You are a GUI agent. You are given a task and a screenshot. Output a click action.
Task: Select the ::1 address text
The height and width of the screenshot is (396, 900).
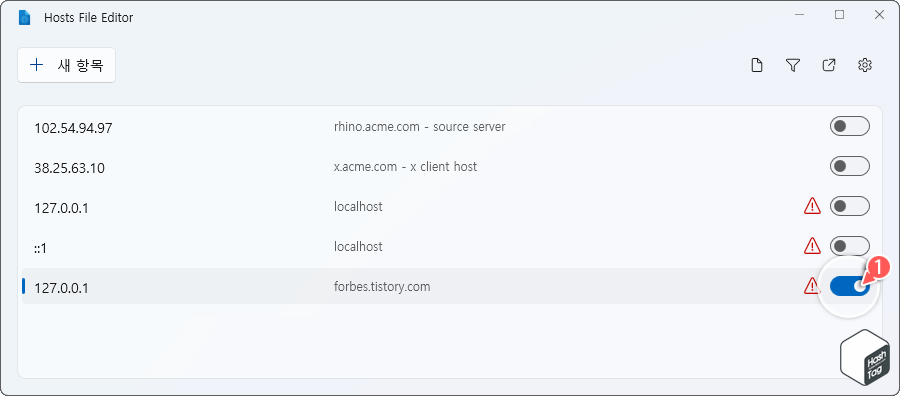[x=40, y=249]
